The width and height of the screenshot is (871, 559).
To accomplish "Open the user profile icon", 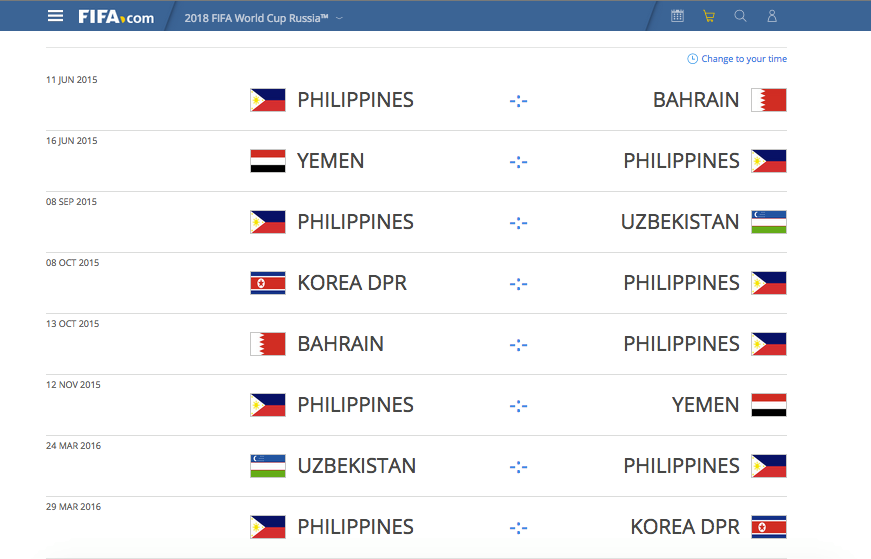I will click(772, 16).
